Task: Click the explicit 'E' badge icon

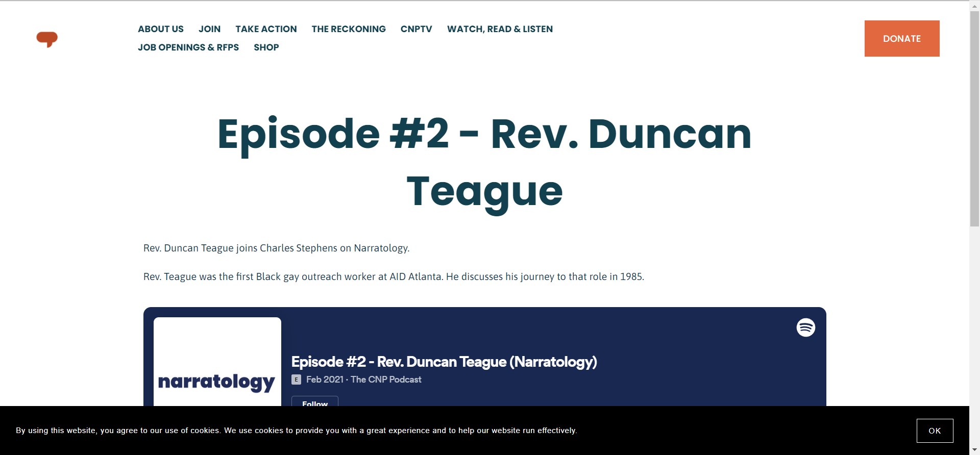Action: 296,380
